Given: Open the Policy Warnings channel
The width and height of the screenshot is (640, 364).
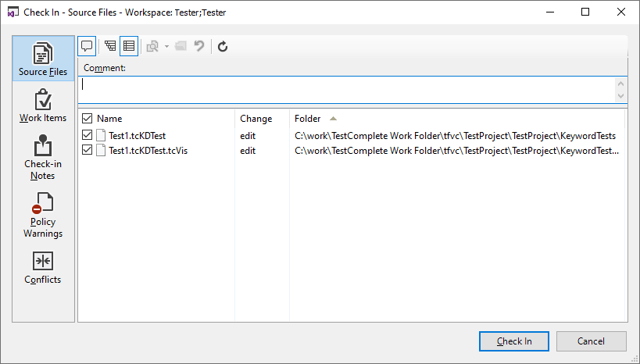Looking at the screenshot, I should tap(43, 216).
